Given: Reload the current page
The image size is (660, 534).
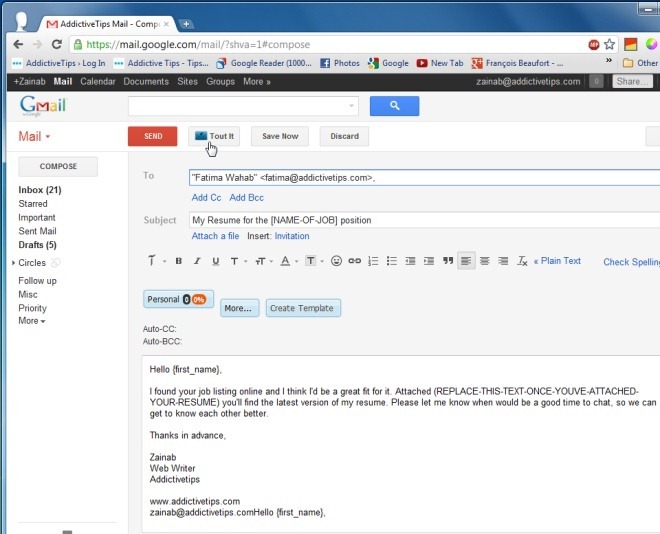Looking at the screenshot, I should pos(56,44).
